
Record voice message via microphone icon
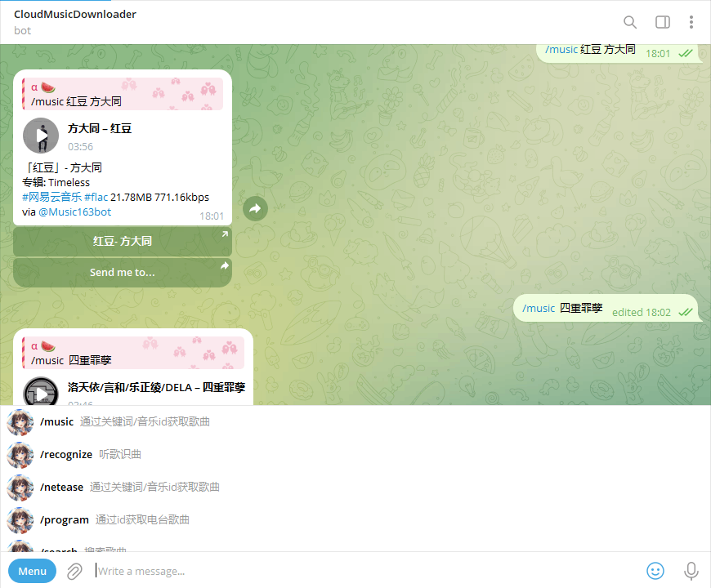tap(691, 571)
